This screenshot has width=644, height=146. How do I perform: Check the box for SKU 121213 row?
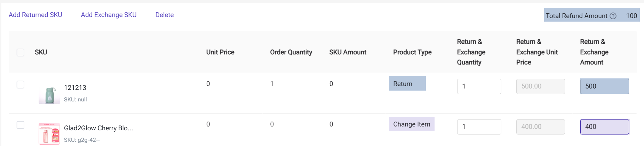tap(21, 85)
